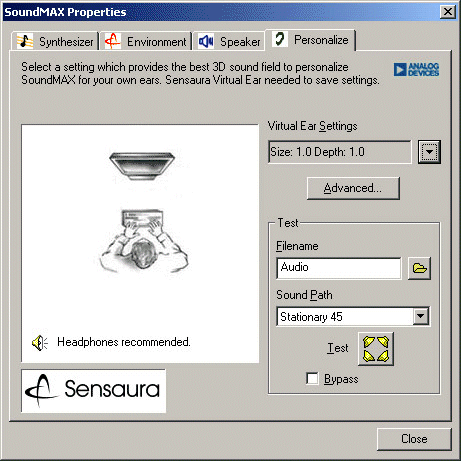
Task: Switch to the Environment tab
Action: pyautogui.click(x=146, y=42)
